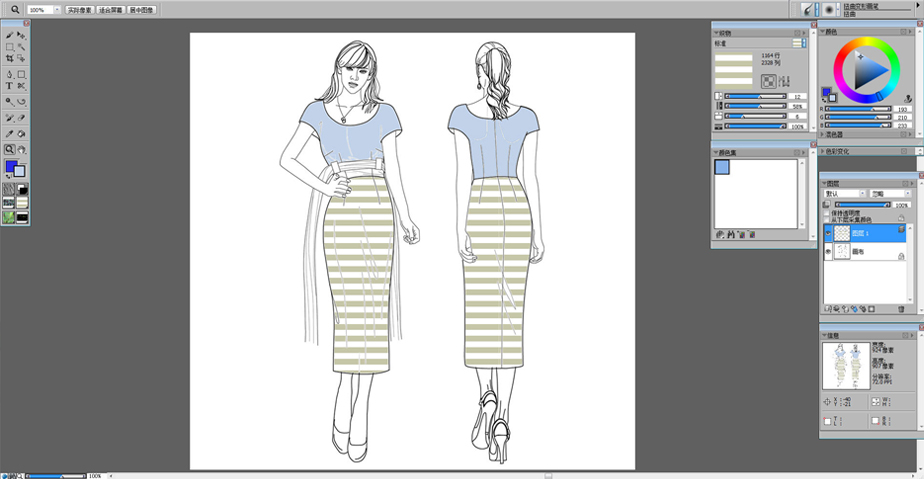Screen dimensions: 924x479
Task: Select the Eraser tool
Action: tap(22, 118)
